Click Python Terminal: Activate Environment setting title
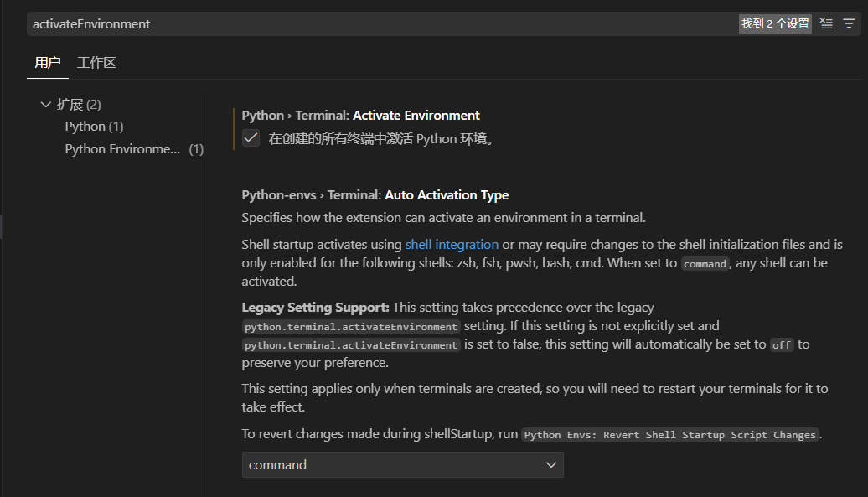The image size is (868, 497). tap(360, 115)
